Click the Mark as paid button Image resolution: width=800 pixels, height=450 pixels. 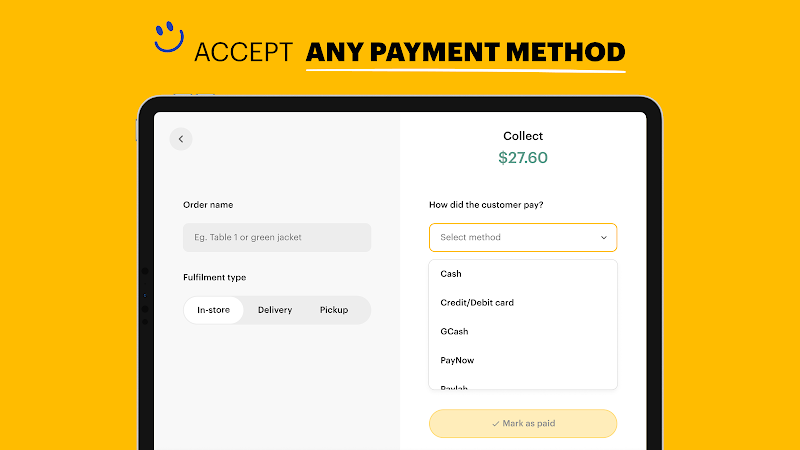(x=523, y=423)
